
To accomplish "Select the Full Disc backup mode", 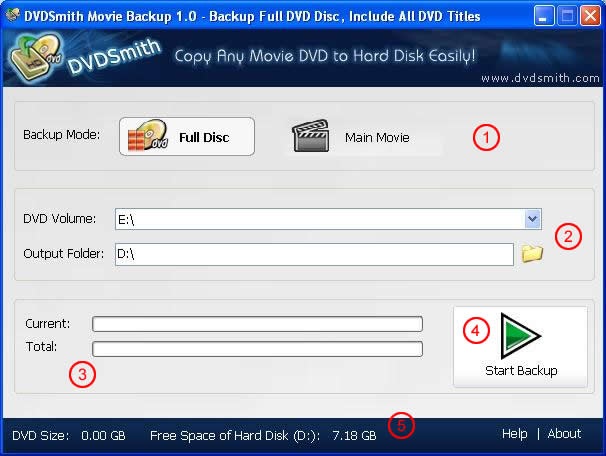I will pos(187,137).
